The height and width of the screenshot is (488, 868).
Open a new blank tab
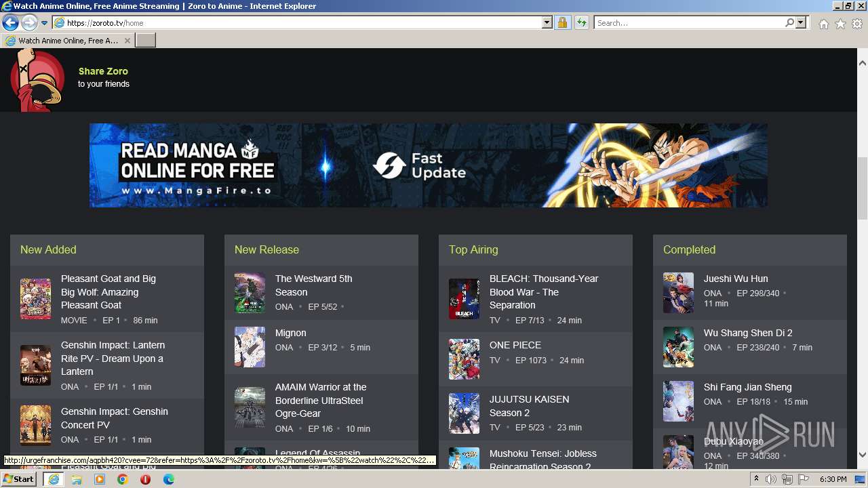(146, 41)
